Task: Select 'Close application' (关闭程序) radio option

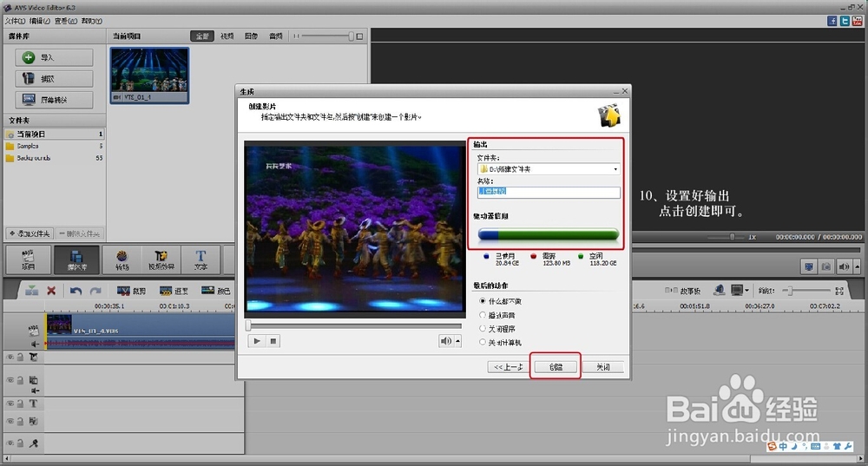Action: click(483, 329)
